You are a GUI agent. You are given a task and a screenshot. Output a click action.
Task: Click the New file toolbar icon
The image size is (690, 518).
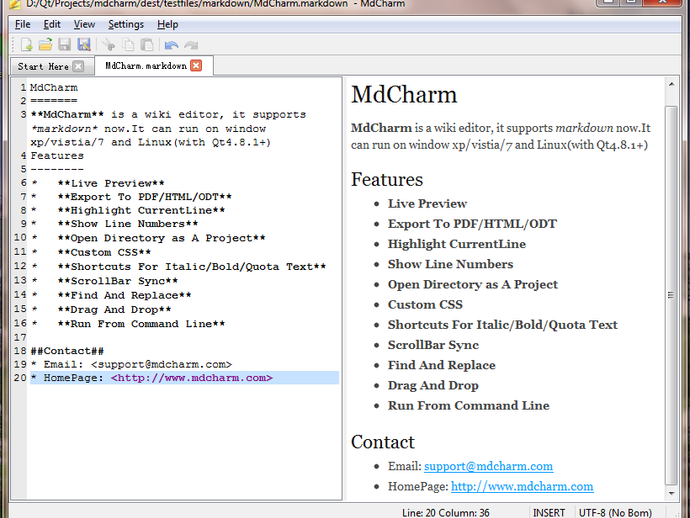click(x=26, y=44)
